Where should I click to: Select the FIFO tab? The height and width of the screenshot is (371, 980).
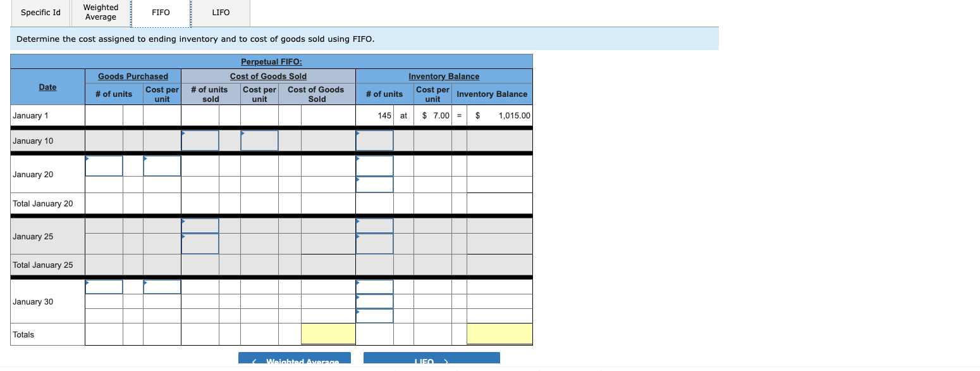[160, 12]
